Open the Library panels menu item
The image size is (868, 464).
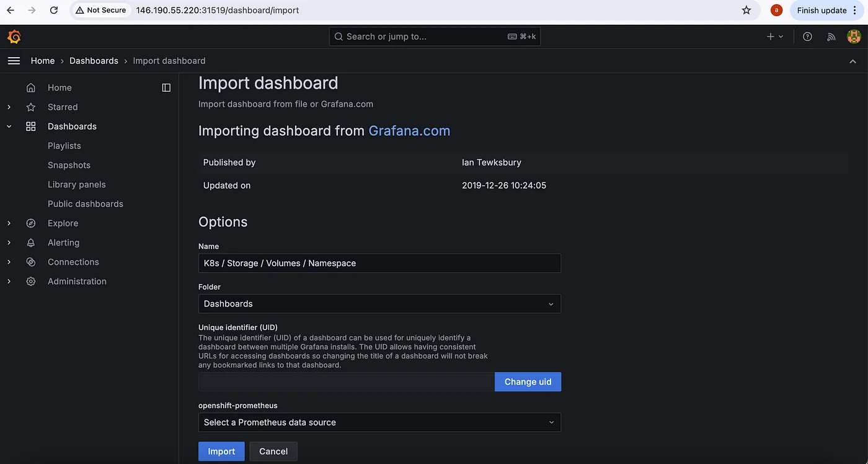point(77,184)
